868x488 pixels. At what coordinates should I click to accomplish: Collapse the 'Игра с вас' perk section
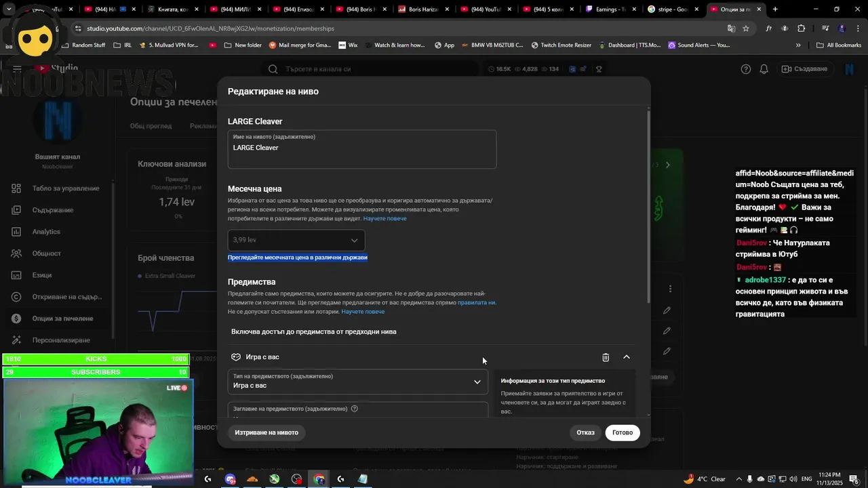coord(627,357)
